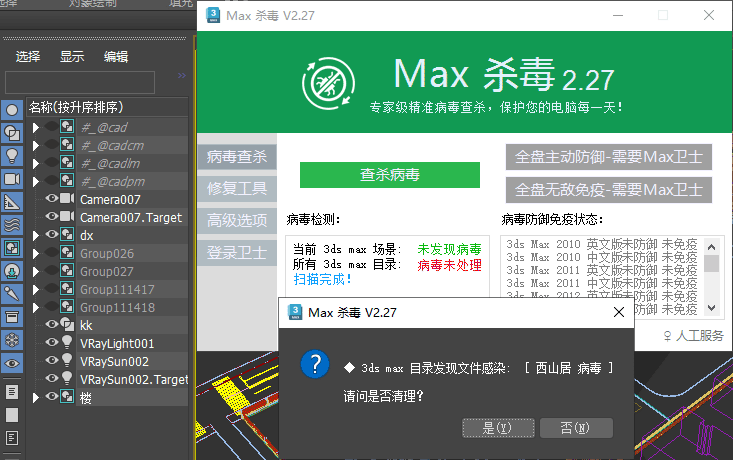
Task: Toggle visibility eye for kk object
Action: pyautogui.click(x=52, y=325)
